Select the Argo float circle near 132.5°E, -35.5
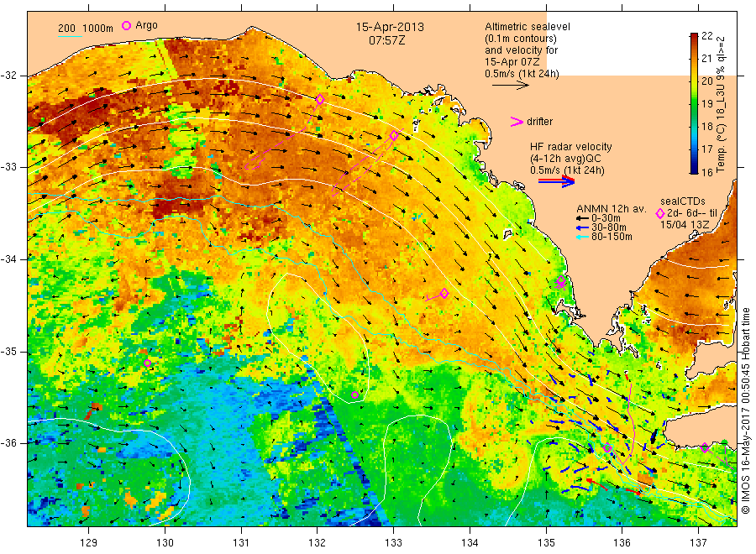The width and height of the screenshot is (756, 554). pos(354,395)
